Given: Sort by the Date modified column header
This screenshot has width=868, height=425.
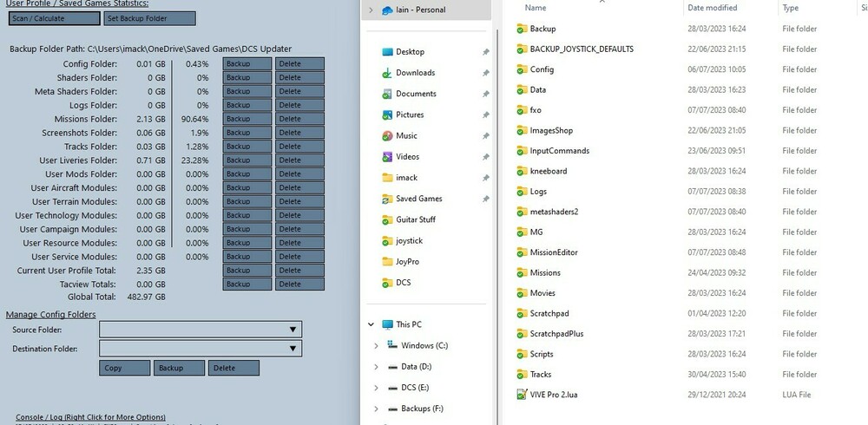Looking at the screenshot, I should 712,8.
